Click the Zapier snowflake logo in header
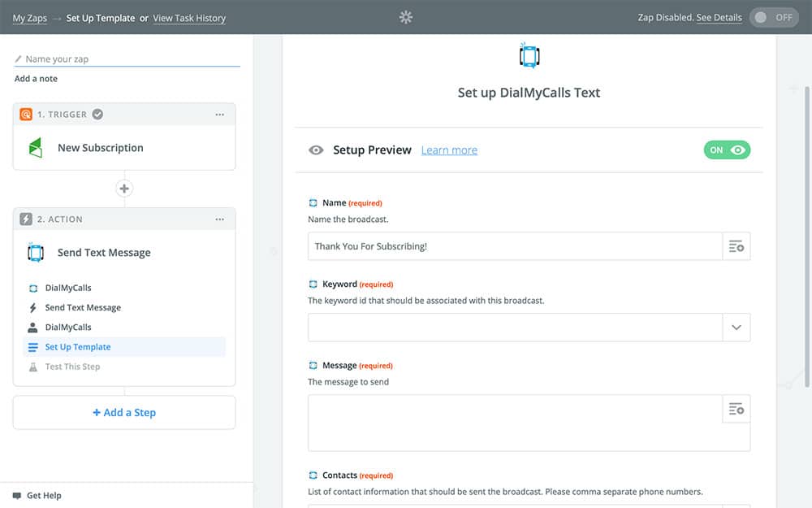The height and width of the screenshot is (508, 812). pos(406,17)
